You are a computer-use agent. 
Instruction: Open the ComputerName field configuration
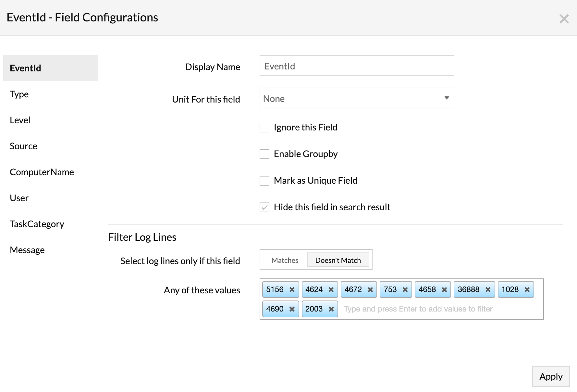(x=42, y=172)
